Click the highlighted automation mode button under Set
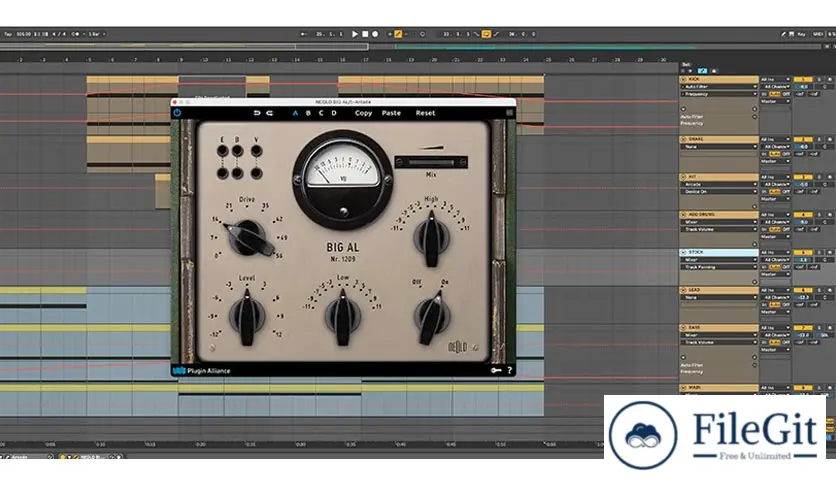This screenshot has height=484, width=836. point(702,71)
